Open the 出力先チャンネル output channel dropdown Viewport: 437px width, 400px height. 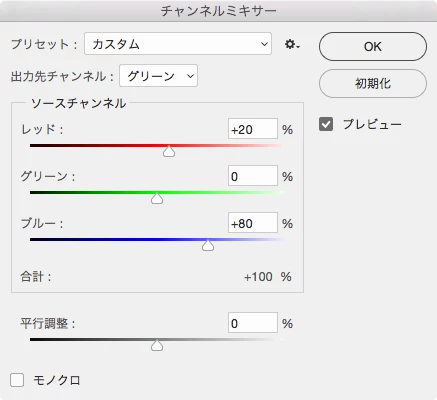tap(159, 76)
